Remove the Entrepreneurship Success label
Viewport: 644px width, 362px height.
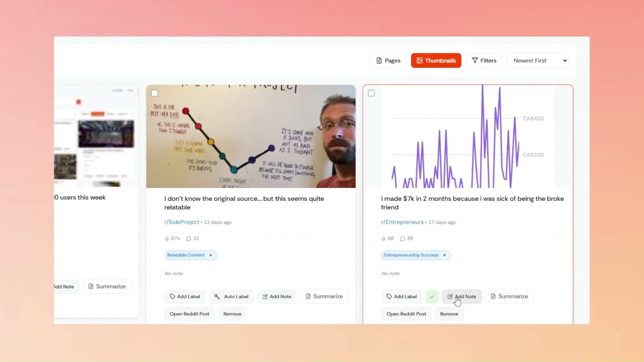click(x=444, y=255)
